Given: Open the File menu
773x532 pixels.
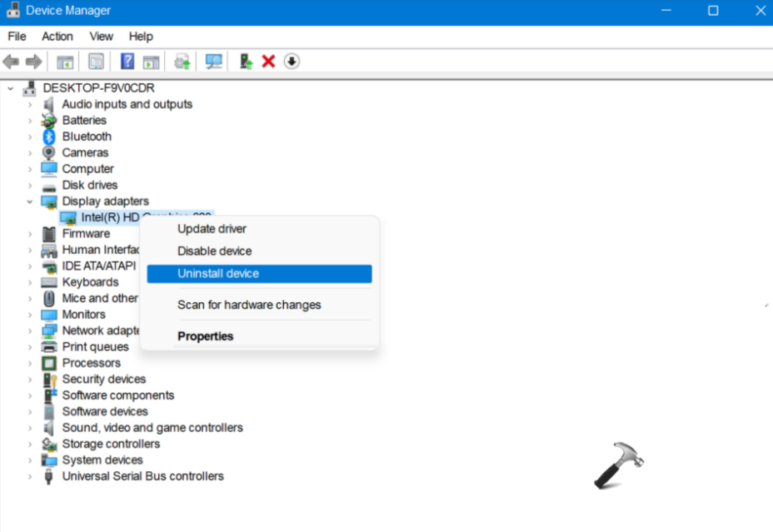Looking at the screenshot, I should click(17, 37).
